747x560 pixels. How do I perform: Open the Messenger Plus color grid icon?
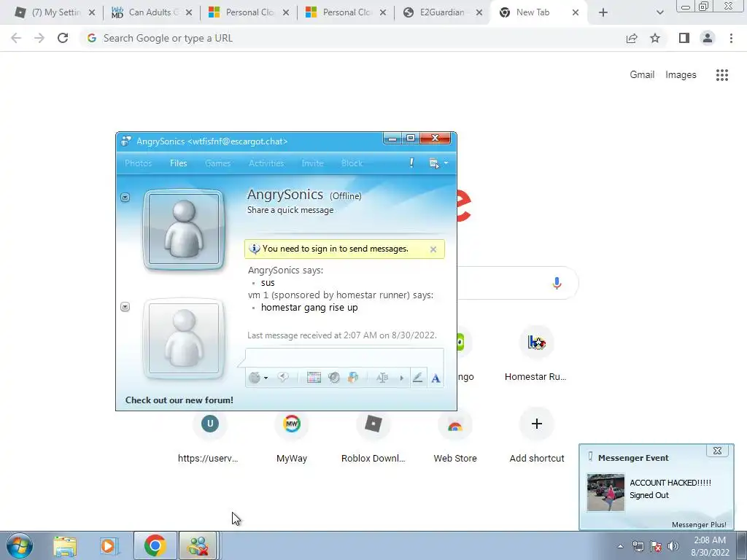[314, 378]
